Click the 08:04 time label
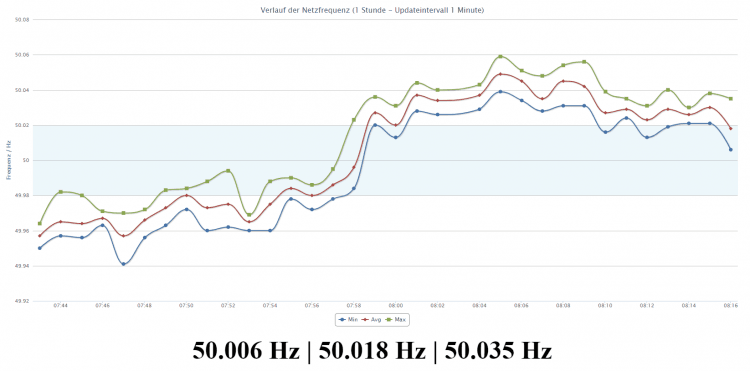The height and width of the screenshot is (371, 750). [480, 305]
